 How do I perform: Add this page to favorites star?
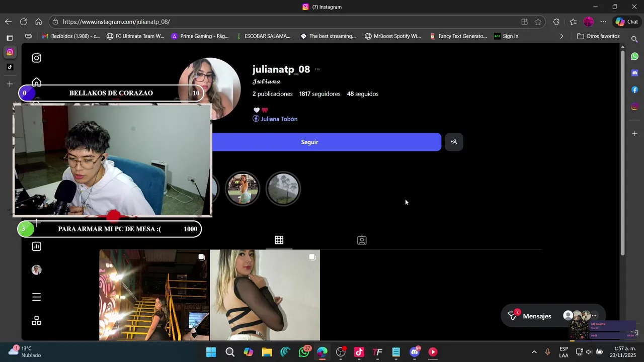point(538,22)
